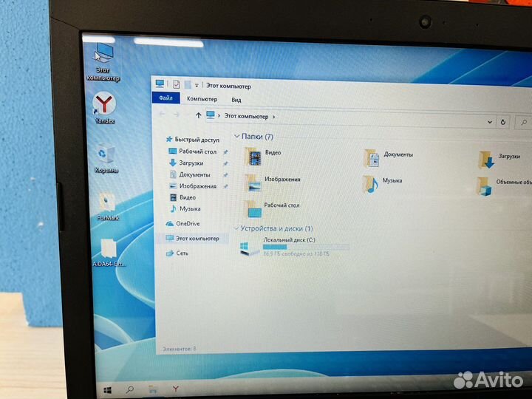Open the Документы folder
Viewport: 532px width, 399px height.
pyautogui.click(x=371, y=157)
